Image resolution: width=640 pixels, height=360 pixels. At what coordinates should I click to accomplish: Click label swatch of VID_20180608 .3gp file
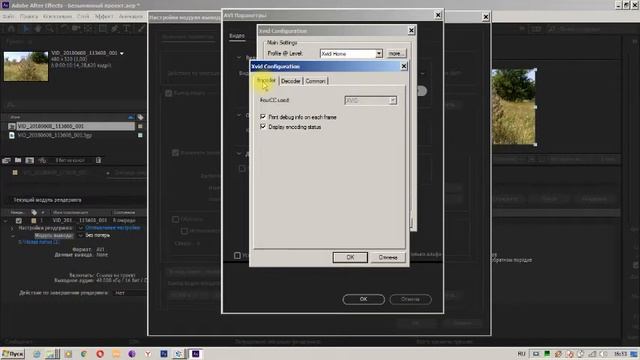[140, 135]
